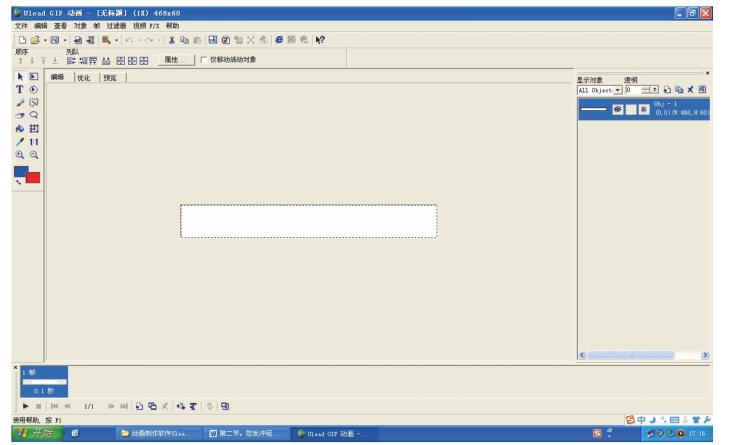Click the new object icon in object panel
The height and width of the screenshot is (445, 737).
point(667,89)
